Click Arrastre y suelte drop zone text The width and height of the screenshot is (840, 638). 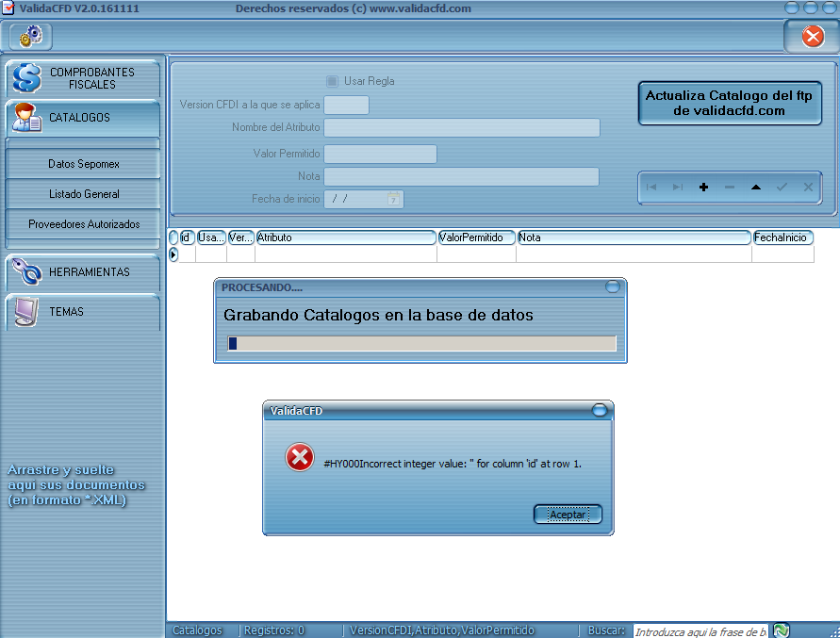[x=76, y=484]
